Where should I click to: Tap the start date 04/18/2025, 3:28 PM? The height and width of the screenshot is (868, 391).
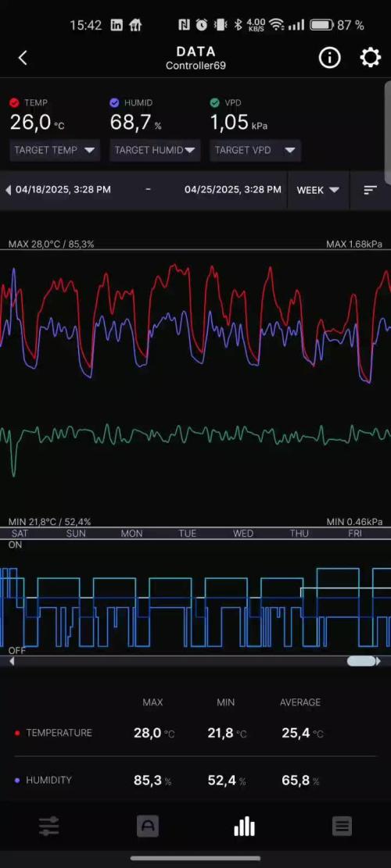coord(63,189)
